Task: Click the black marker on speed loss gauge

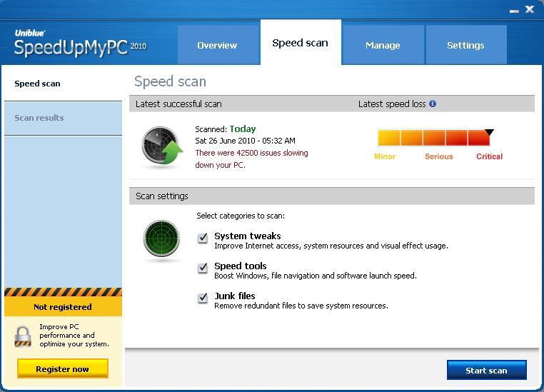Action: (489, 132)
